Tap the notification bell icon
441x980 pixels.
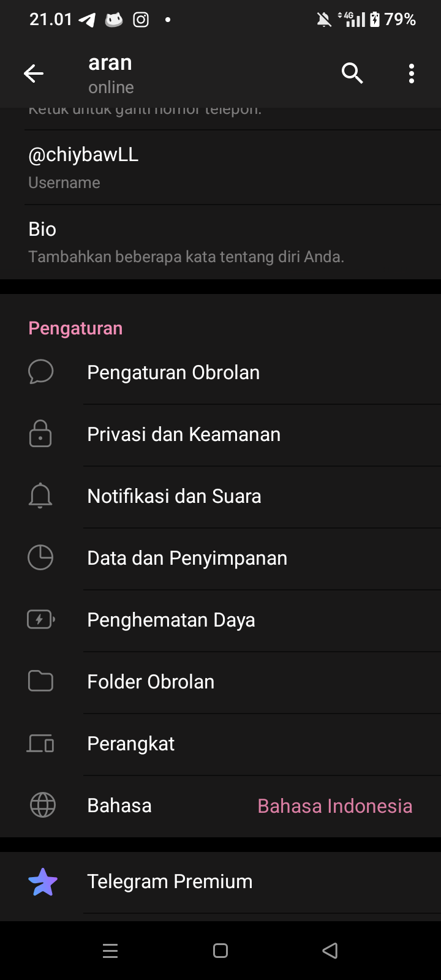pyautogui.click(x=40, y=496)
